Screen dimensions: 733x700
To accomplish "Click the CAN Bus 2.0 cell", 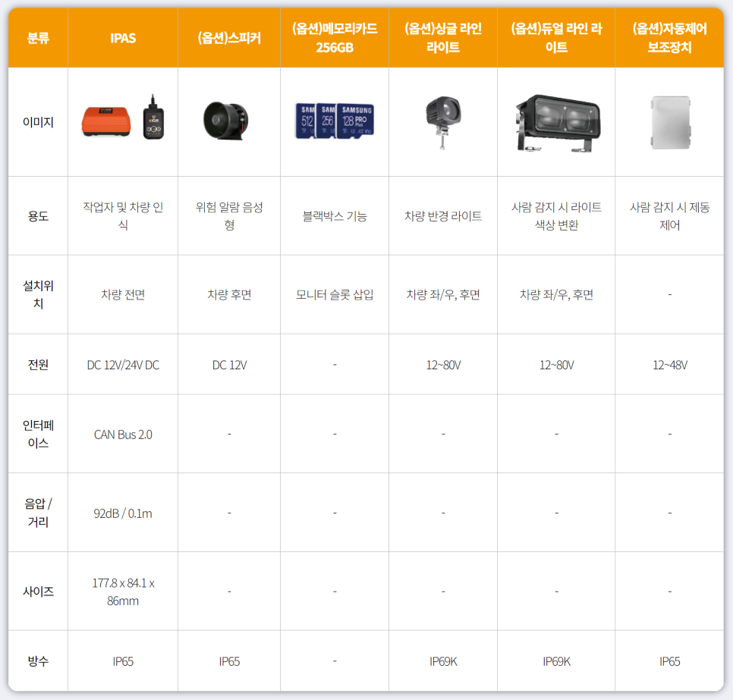I will point(123,435).
